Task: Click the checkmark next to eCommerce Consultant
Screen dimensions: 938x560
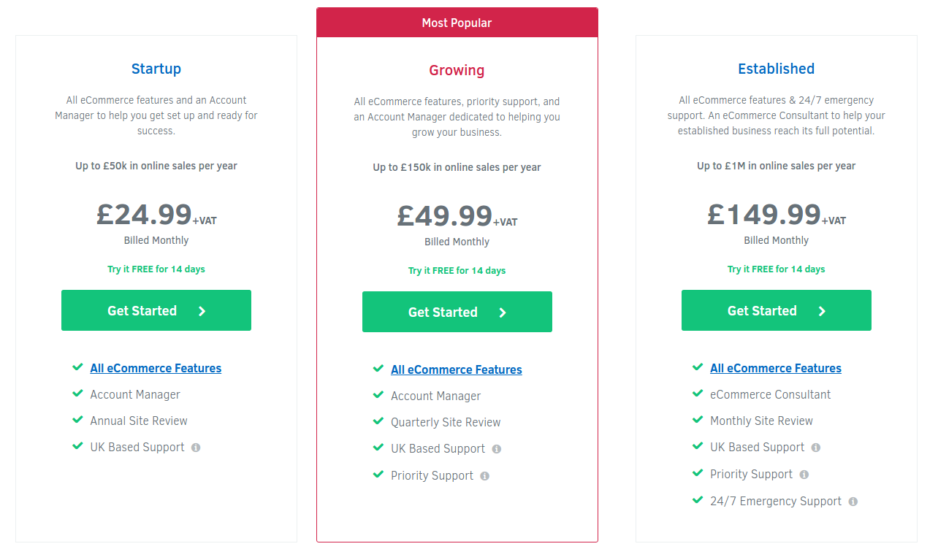Action: tap(698, 394)
